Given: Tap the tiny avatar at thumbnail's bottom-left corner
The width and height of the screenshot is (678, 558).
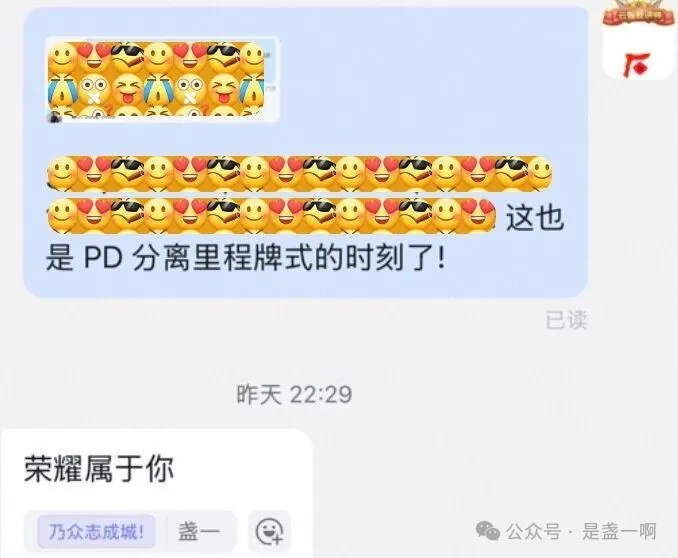Looking at the screenshot, I should (x=54, y=117).
